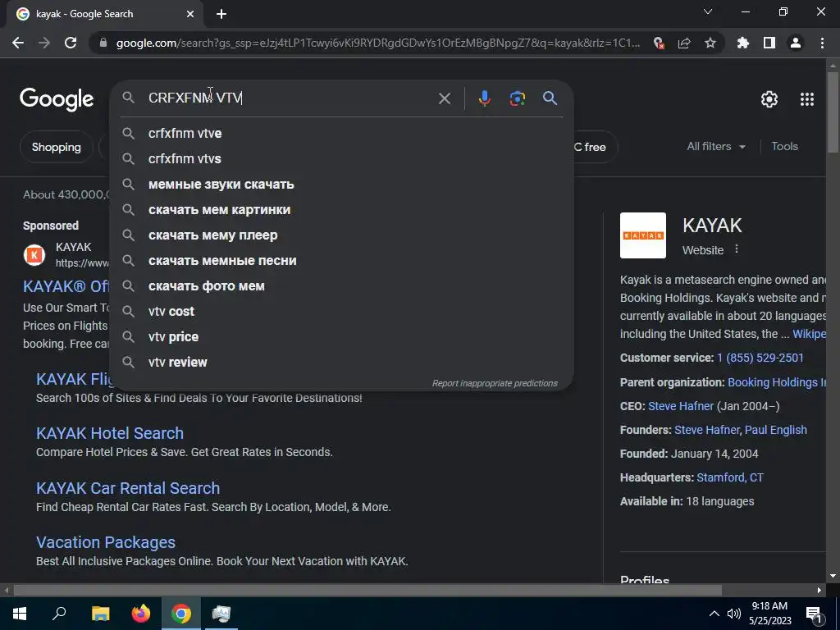Click into the Google search input field
The height and width of the screenshot is (630, 840).
click(x=290, y=98)
